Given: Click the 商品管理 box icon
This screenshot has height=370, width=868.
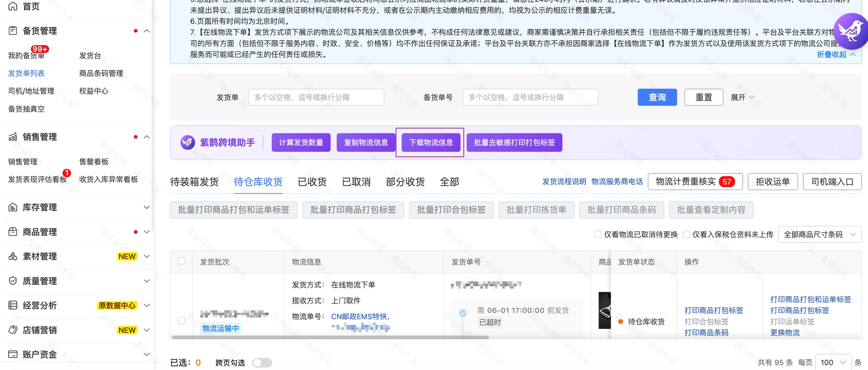Looking at the screenshot, I should point(13,232).
